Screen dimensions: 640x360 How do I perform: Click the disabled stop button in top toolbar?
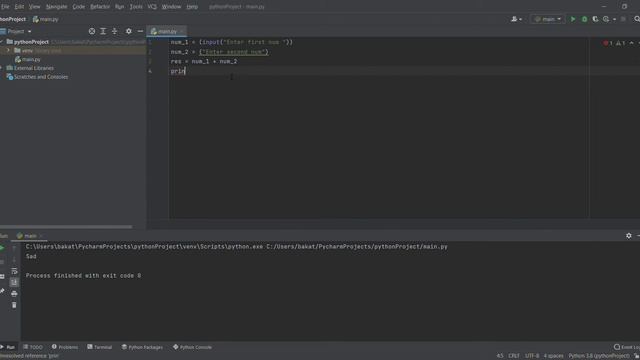pyautogui.click(x=623, y=19)
